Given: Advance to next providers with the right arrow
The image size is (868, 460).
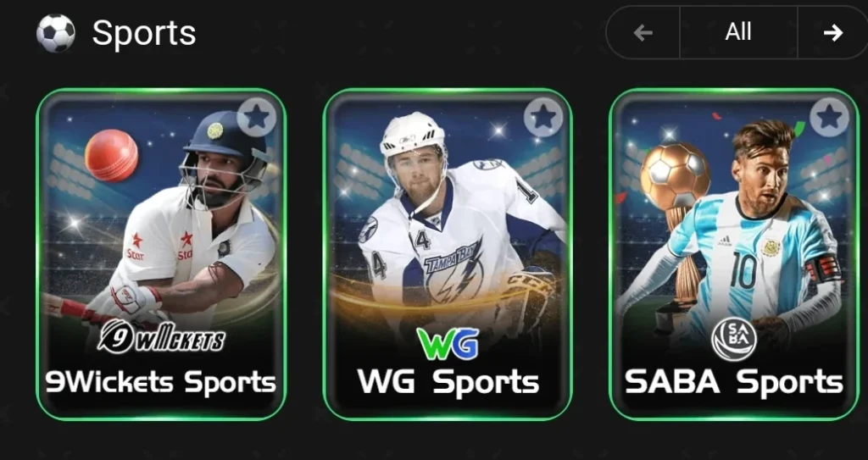Looking at the screenshot, I should (x=832, y=33).
